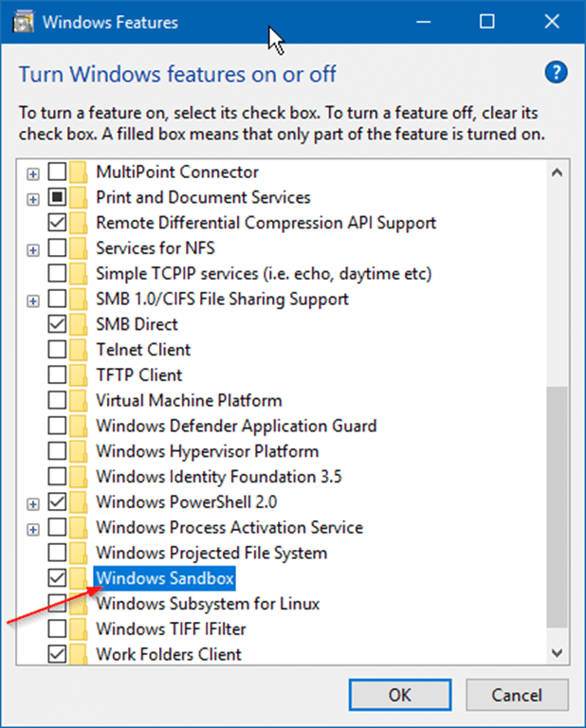The image size is (586, 728).
Task: Enable SMB 1.0/CIFS File Sharing Support checkbox
Action: click(x=57, y=299)
